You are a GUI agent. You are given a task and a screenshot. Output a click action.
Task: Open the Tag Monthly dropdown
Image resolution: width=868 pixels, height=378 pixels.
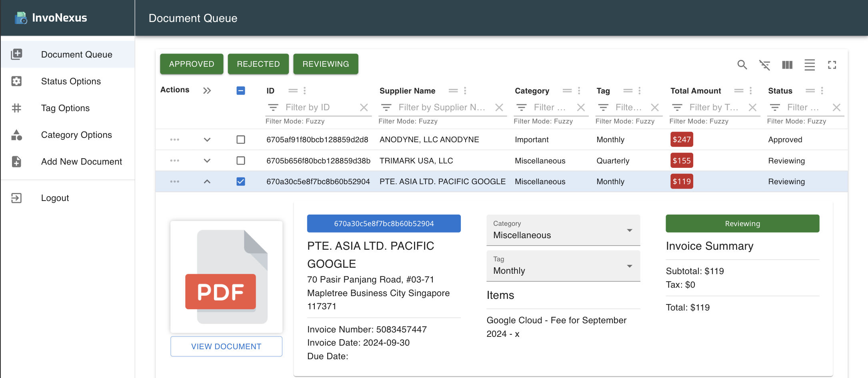563,266
